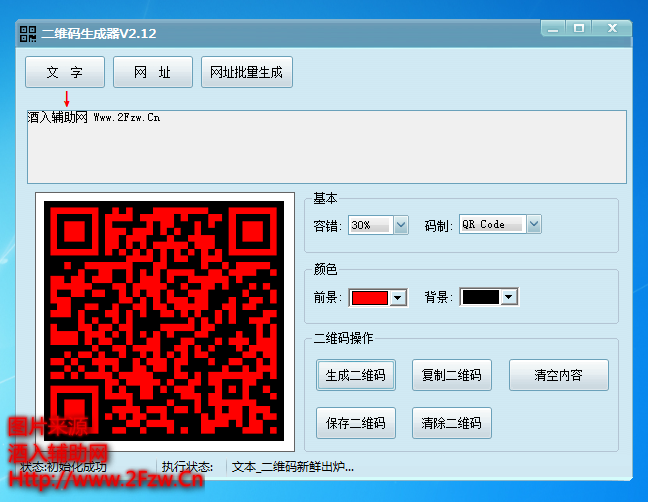Open the 背景 background color dropdown arrow
Image resolution: width=648 pixels, height=502 pixels.
509,297
